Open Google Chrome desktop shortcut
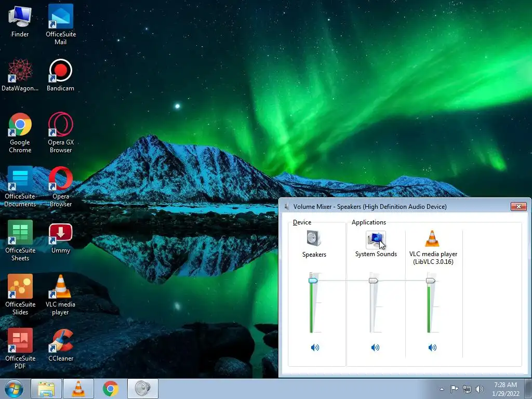 pyautogui.click(x=20, y=132)
